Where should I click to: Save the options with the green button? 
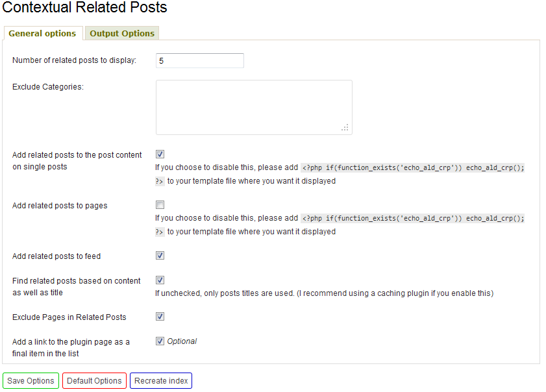[x=31, y=381]
